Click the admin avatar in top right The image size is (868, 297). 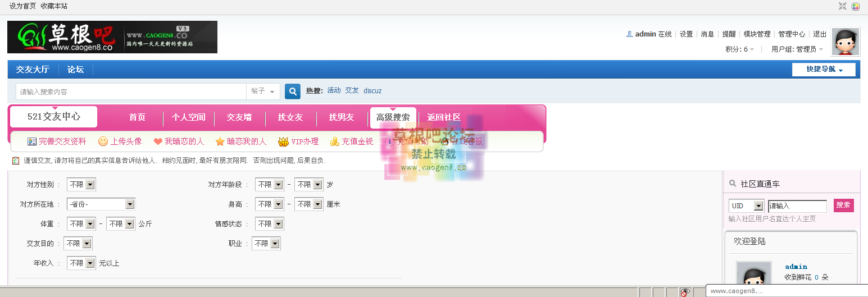click(845, 42)
